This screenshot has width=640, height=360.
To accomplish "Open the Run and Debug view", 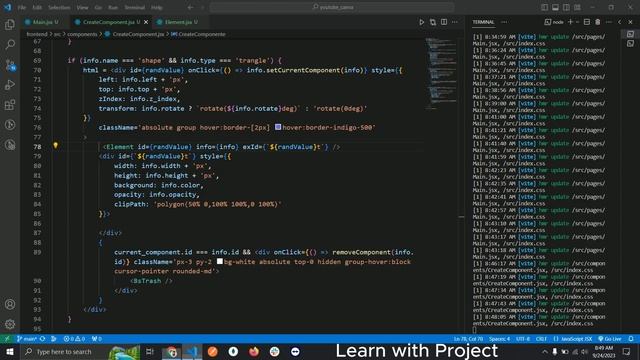I will click(x=10, y=85).
